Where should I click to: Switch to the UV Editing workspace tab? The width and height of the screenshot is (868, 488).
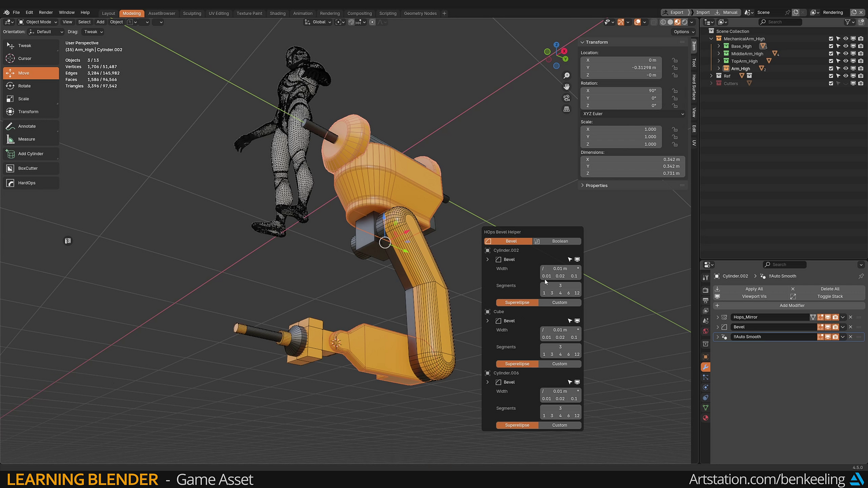[219, 13]
